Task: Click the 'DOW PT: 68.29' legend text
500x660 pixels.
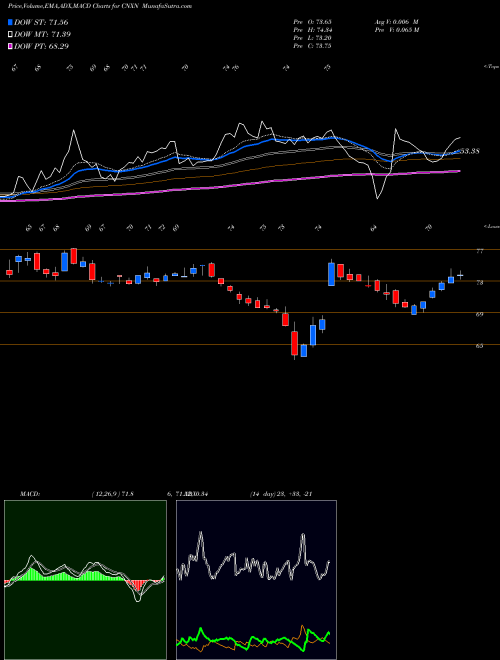Action: (42, 46)
